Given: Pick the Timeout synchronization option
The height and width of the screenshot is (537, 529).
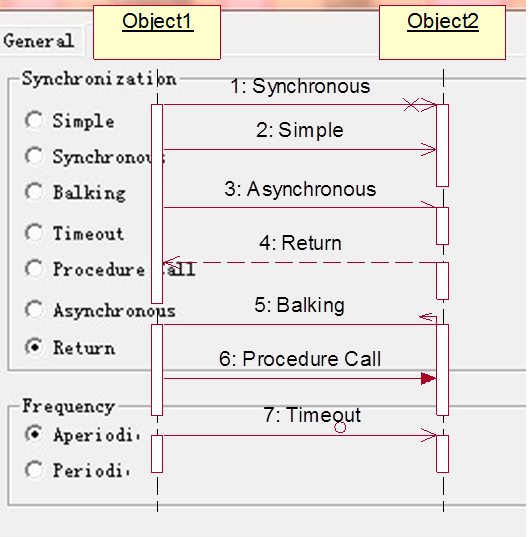Looking at the screenshot, I should [34, 233].
